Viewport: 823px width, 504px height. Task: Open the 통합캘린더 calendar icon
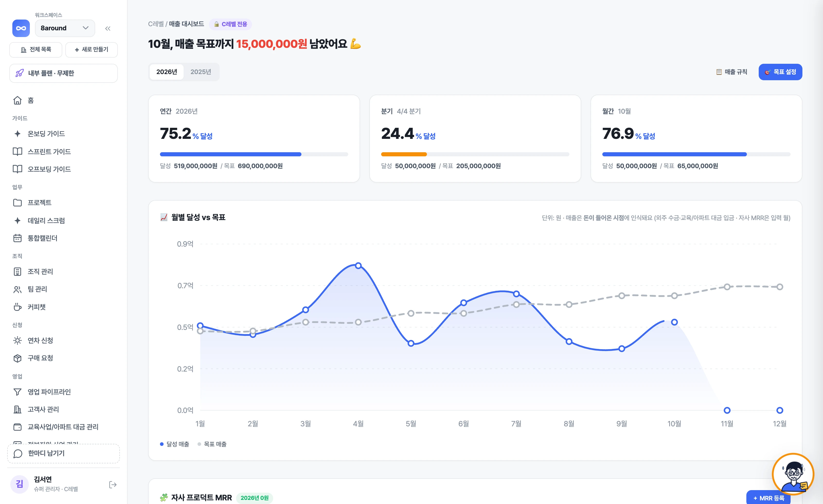[17, 238]
